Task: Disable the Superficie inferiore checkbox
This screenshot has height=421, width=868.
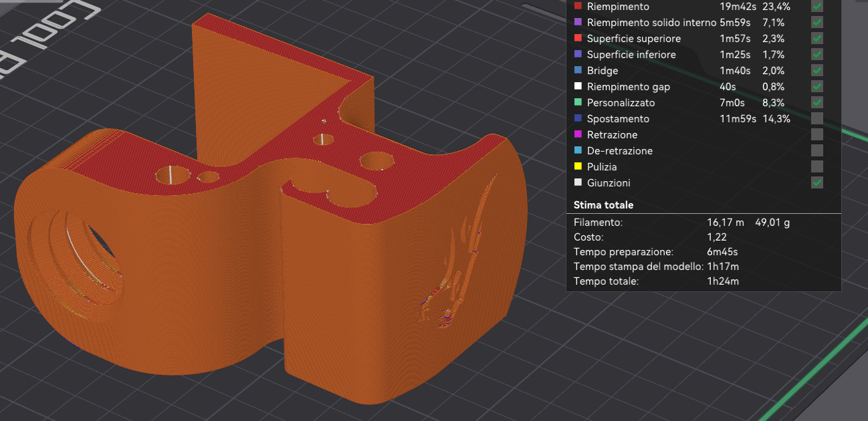Action: coord(817,55)
